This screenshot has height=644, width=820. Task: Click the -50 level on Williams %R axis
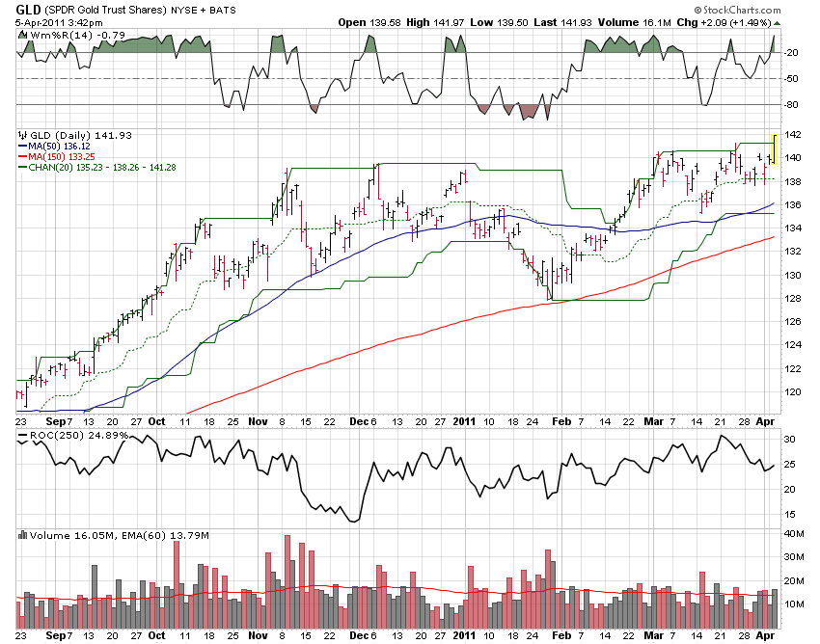[791, 78]
